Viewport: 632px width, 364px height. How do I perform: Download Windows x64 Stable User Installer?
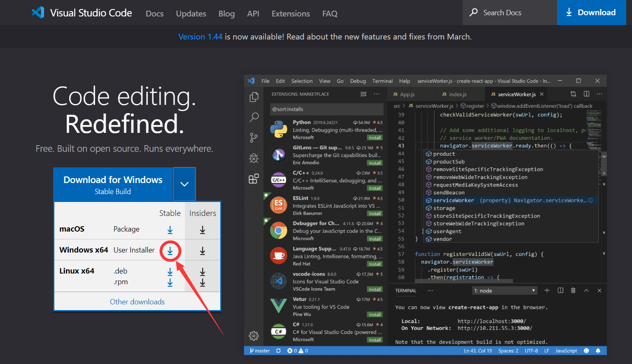tap(170, 250)
